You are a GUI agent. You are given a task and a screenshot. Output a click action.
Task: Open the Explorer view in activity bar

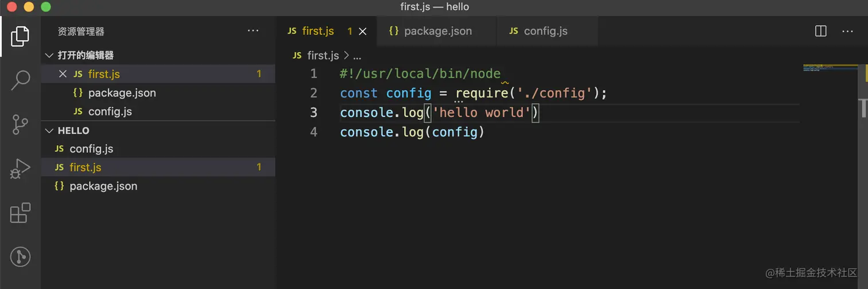click(20, 36)
